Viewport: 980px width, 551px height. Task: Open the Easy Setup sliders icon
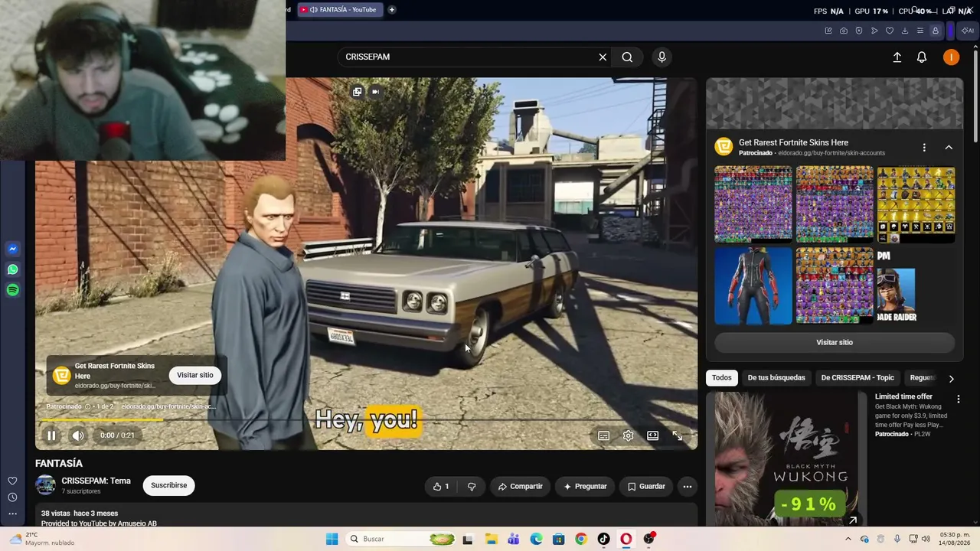(920, 31)
